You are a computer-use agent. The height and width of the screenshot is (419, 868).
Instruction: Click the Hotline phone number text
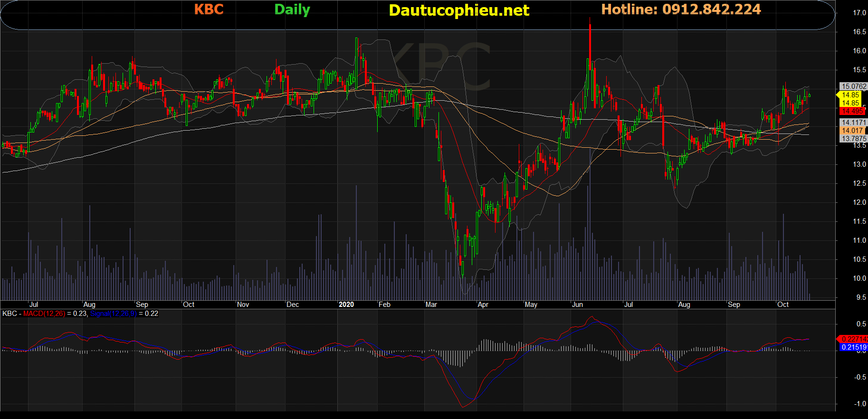[x=681, y=10]
